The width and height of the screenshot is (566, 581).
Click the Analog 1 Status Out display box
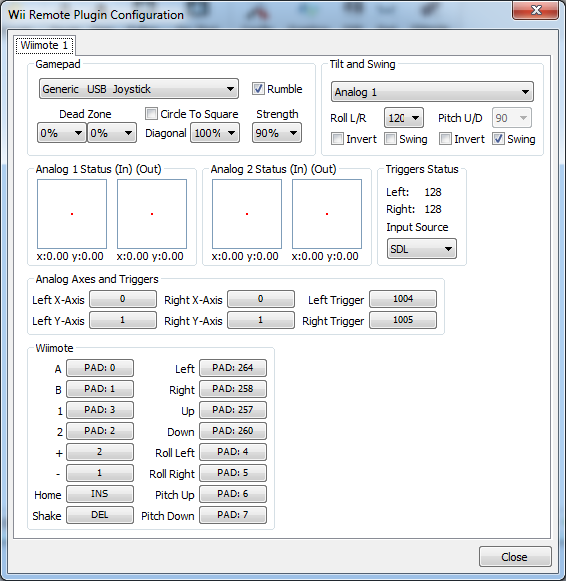[x=152, y=214]
